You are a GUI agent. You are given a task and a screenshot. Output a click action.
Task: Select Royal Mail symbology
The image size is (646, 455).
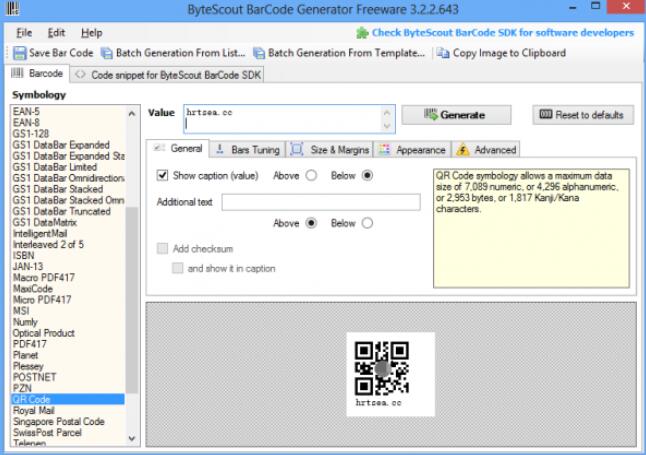click(x=34, y=410)
